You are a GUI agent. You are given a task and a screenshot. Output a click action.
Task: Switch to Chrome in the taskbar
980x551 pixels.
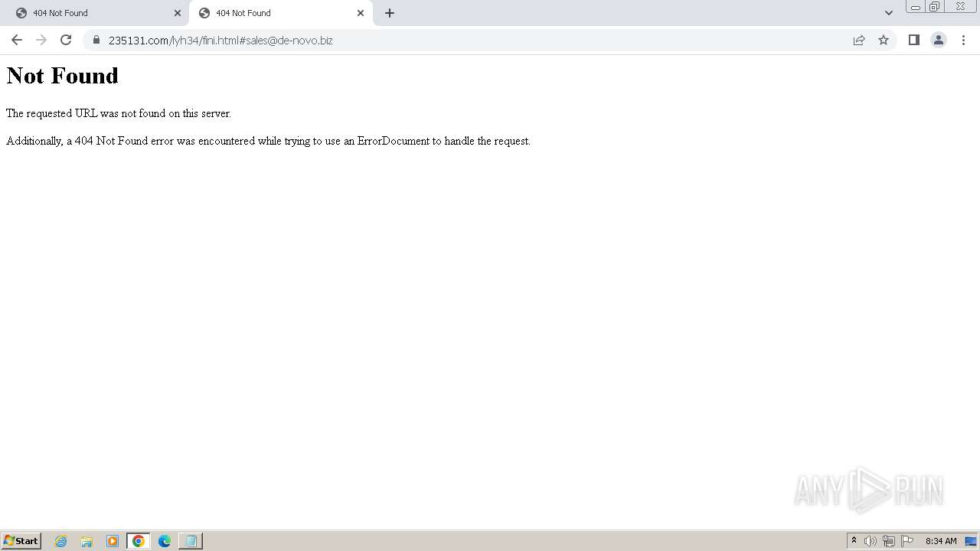[139, 541]
